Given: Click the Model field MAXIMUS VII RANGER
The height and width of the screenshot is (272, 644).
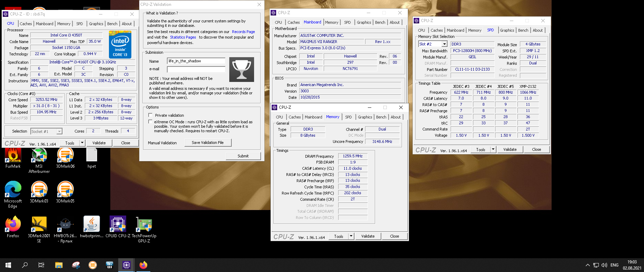Looking at the screenshot, I should [x=332, y=42].
